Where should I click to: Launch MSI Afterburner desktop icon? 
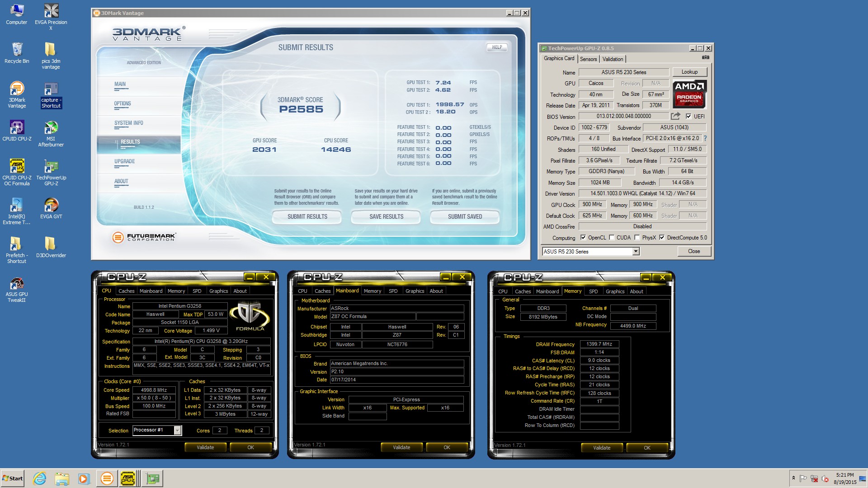51,133
